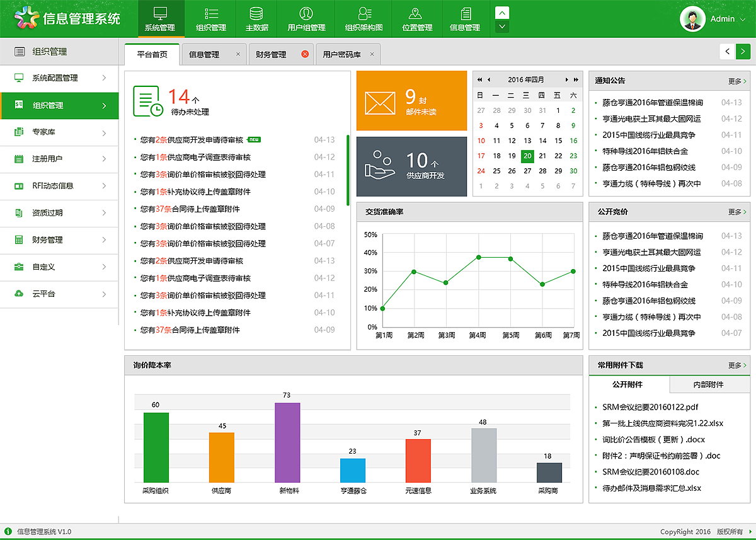Click the info icon in the status bar
The image size is (756, 540).
pos(9,531)
